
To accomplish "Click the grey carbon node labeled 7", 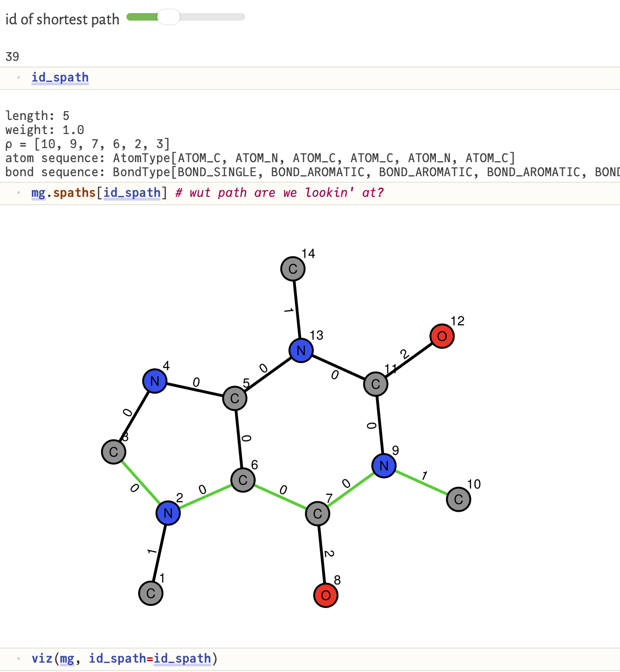I will pos(317,514).
